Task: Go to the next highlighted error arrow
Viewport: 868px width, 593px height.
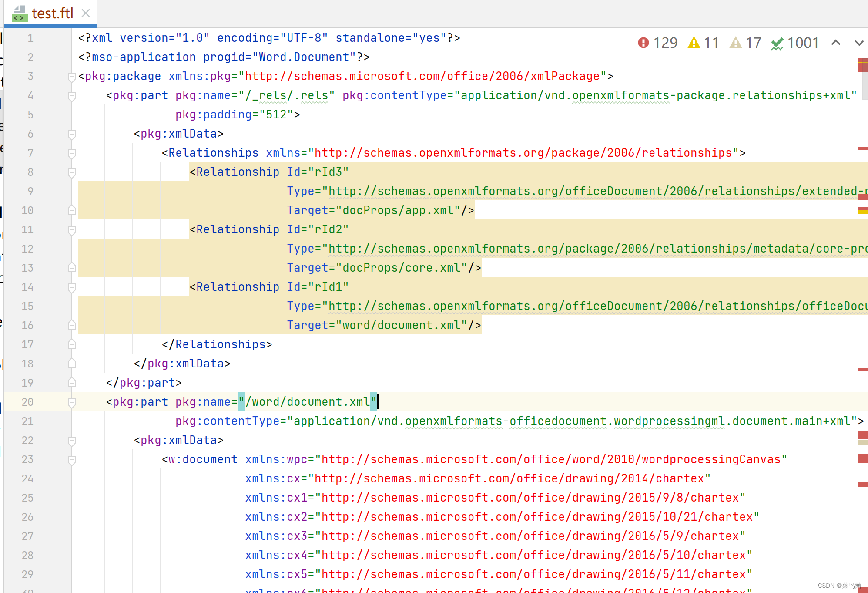Action: [859, 43]
